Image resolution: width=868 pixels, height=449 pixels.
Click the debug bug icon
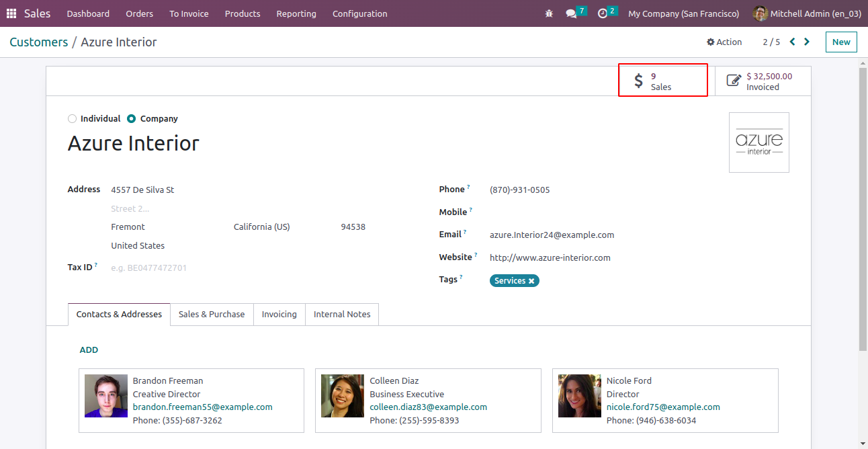(549, 13)
